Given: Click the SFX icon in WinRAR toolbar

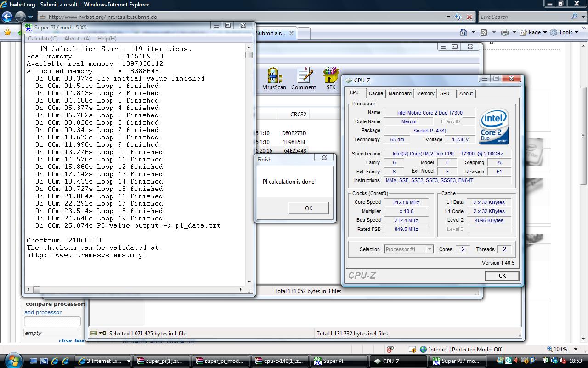Looking at the screenshot, I should point(331,79).
